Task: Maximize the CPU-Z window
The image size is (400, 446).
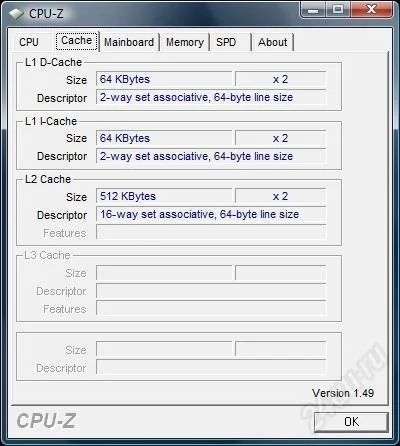Action: [338, 9]
